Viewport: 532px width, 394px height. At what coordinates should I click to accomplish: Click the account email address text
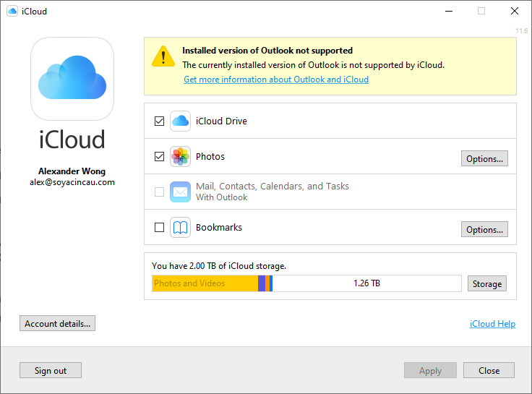72,182
